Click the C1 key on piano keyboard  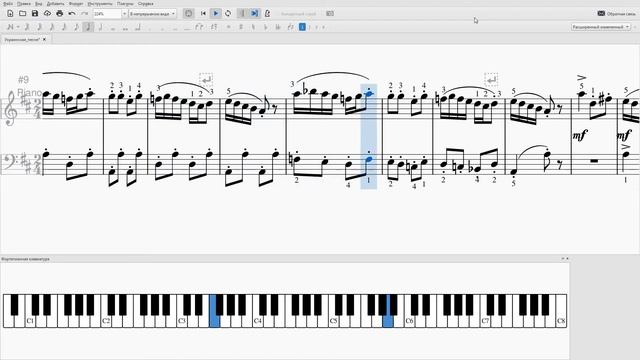(30, 320)
